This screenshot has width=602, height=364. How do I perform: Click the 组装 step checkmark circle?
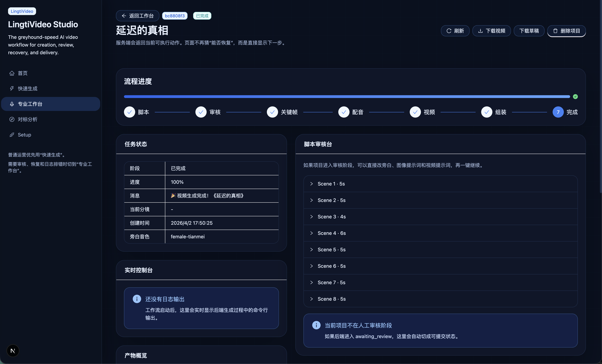487,112
